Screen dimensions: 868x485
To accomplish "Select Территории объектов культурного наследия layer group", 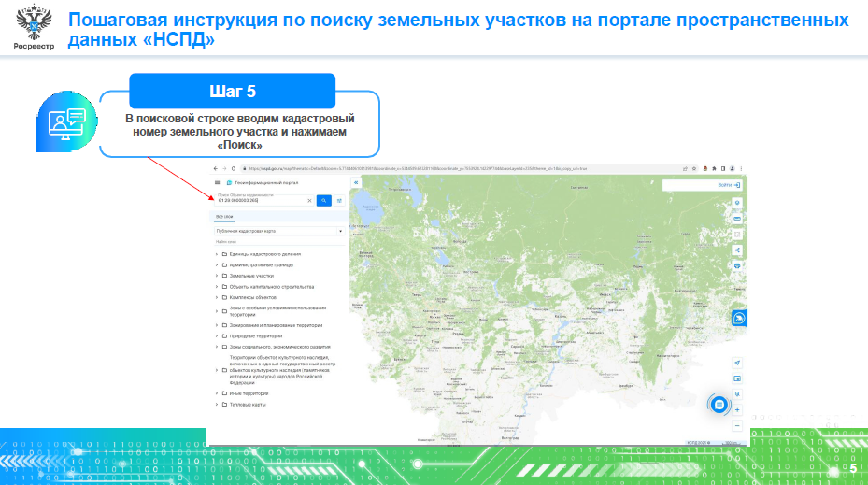I will pyautogui.click(x=282, y=370).
